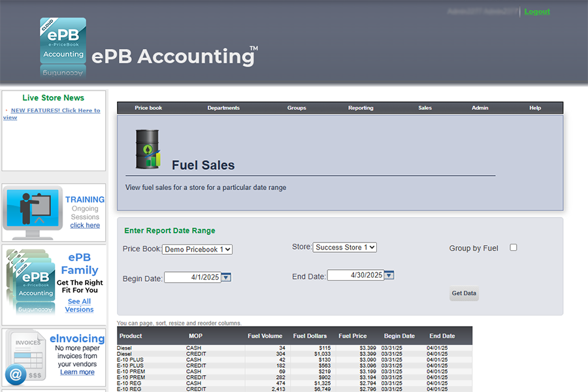Image resolution: width=588 pixels, height=392 pixels.
Task: Enable the Group by Fuel checkbox
Action: (514, 247)
